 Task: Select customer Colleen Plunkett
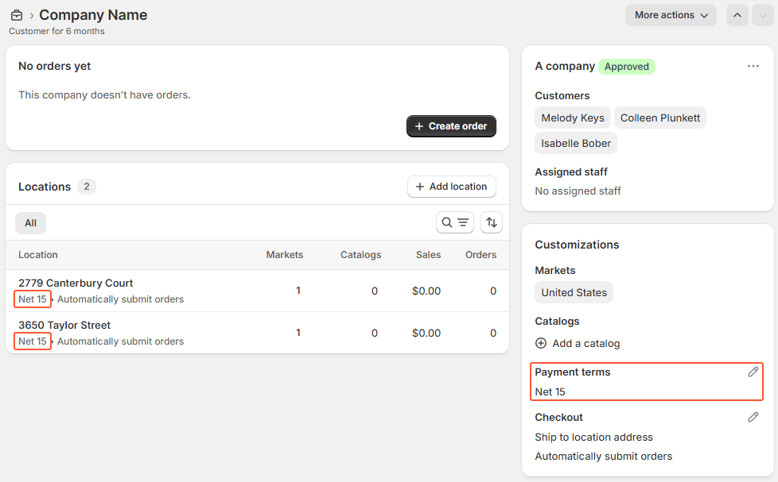point(660,118)
